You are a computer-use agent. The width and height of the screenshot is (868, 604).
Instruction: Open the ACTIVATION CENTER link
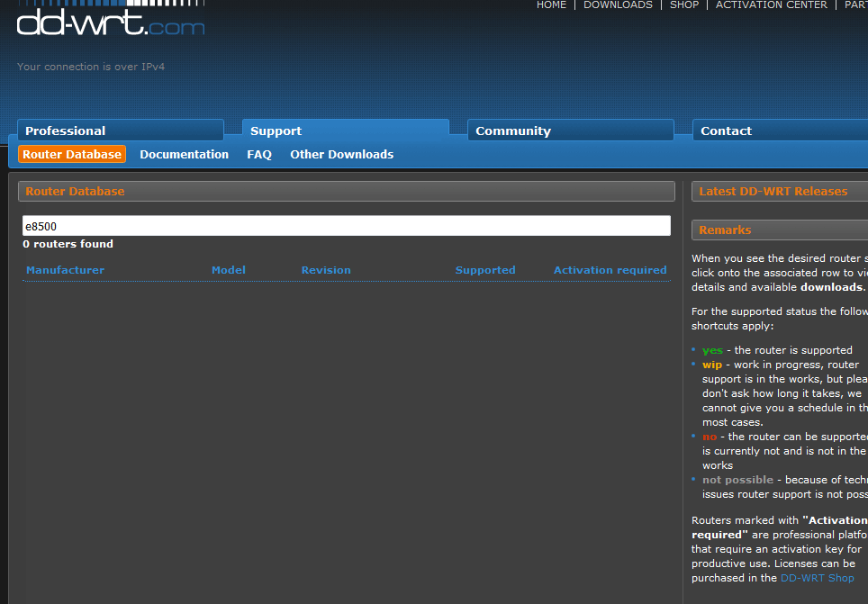[x=771, y=5]
